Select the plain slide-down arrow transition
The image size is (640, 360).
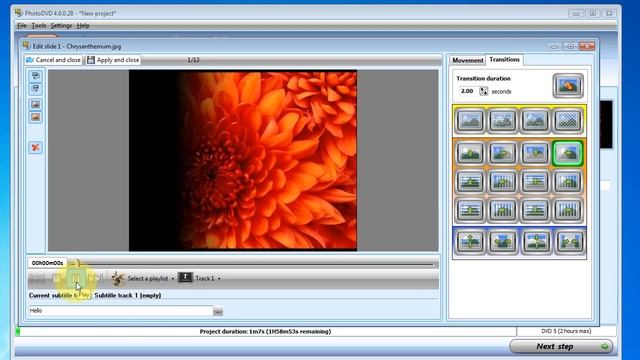click(535, 153)
